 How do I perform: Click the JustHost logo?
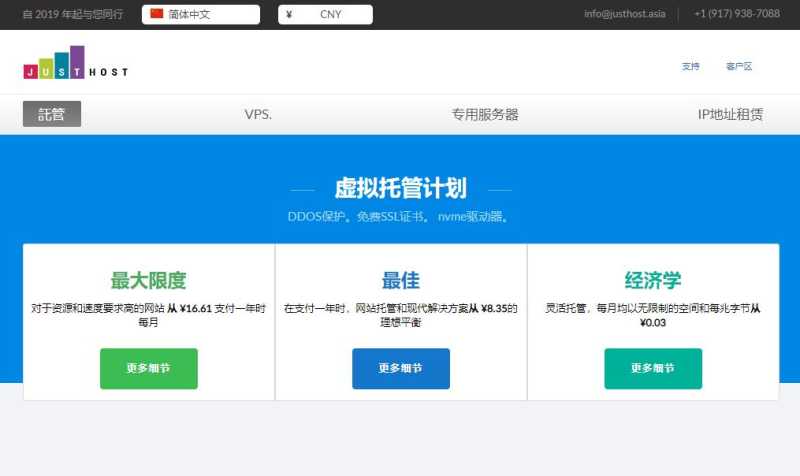point(75,64)
